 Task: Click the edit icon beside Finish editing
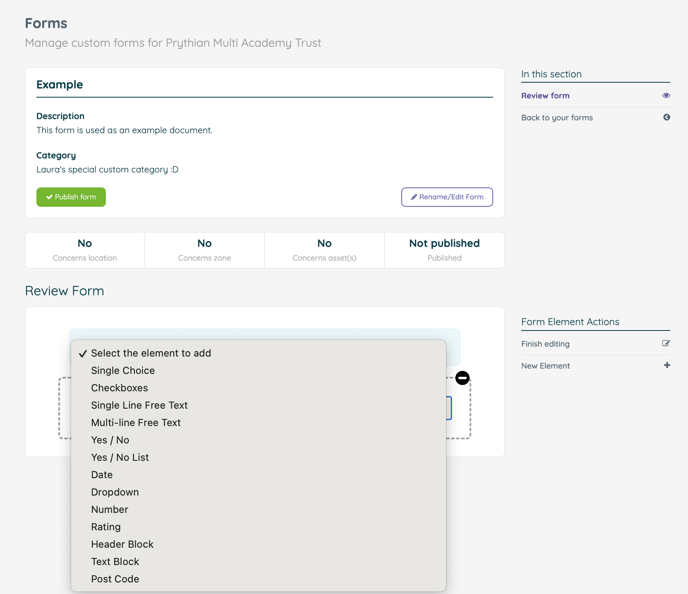click(666, 344)
